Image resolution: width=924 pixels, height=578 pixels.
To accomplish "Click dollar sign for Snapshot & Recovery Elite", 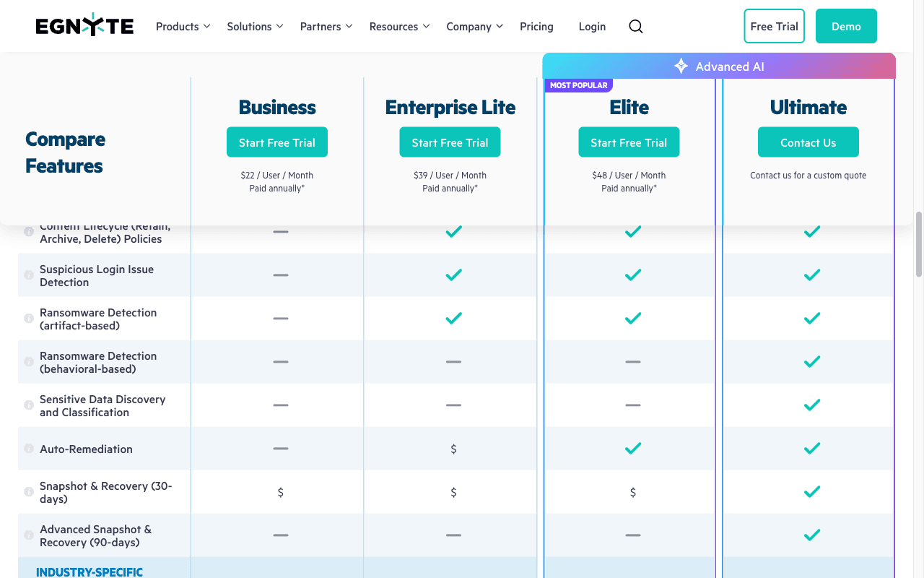I will pos(633,492).
